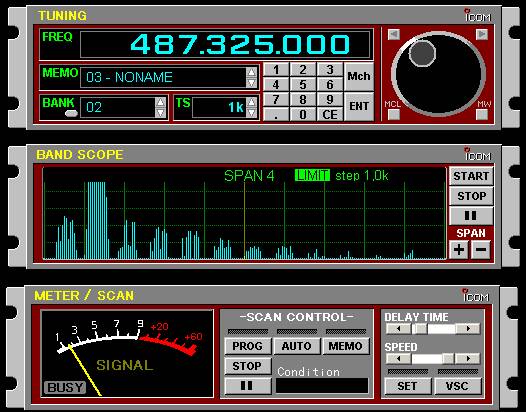Select MEMO scan mode

(346, 346)
